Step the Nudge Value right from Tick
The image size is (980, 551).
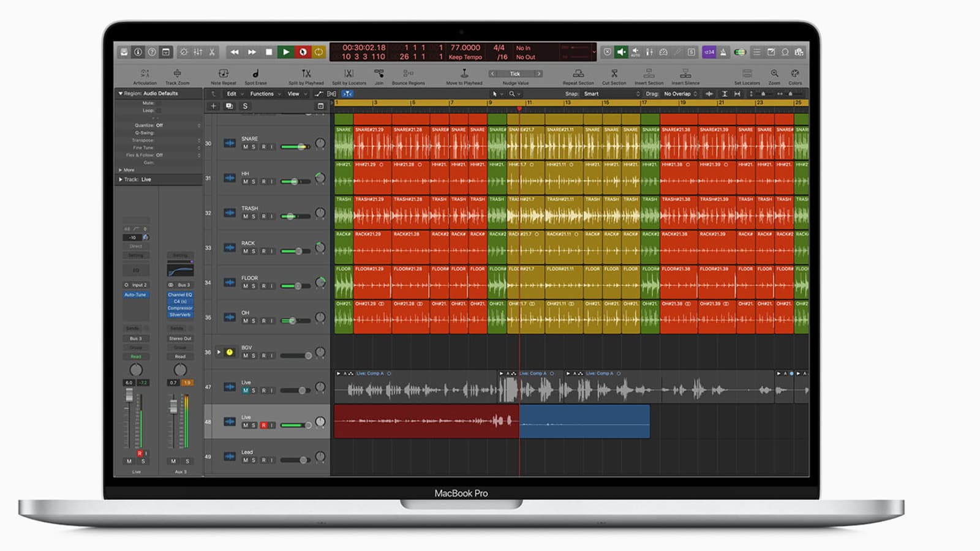pos(539,73)
